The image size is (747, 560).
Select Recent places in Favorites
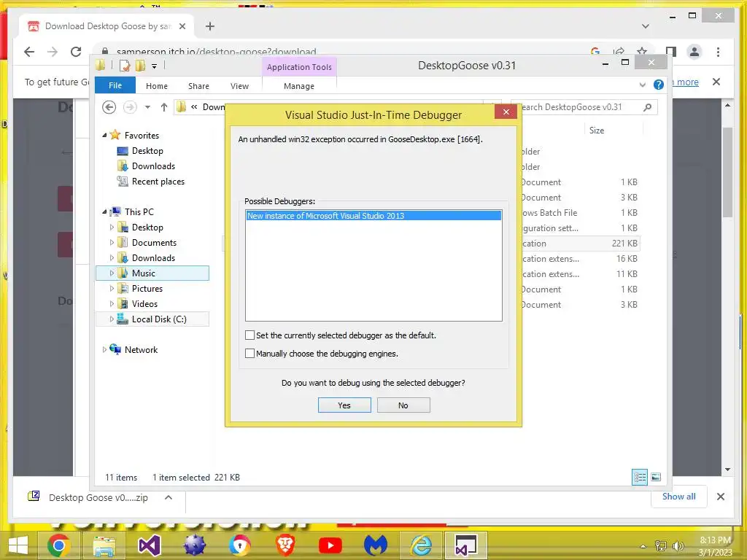point(158,182)
